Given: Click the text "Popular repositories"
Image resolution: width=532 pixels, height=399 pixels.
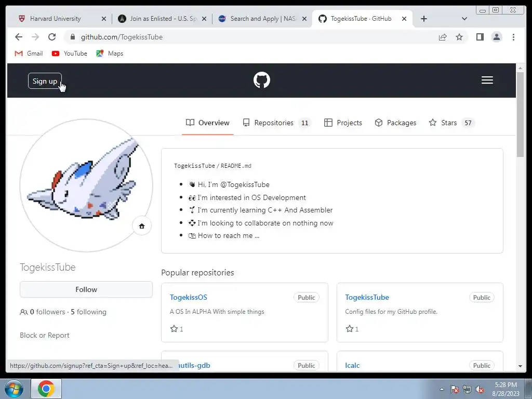Looking at the screenshot, I should [x=197, y=272].
